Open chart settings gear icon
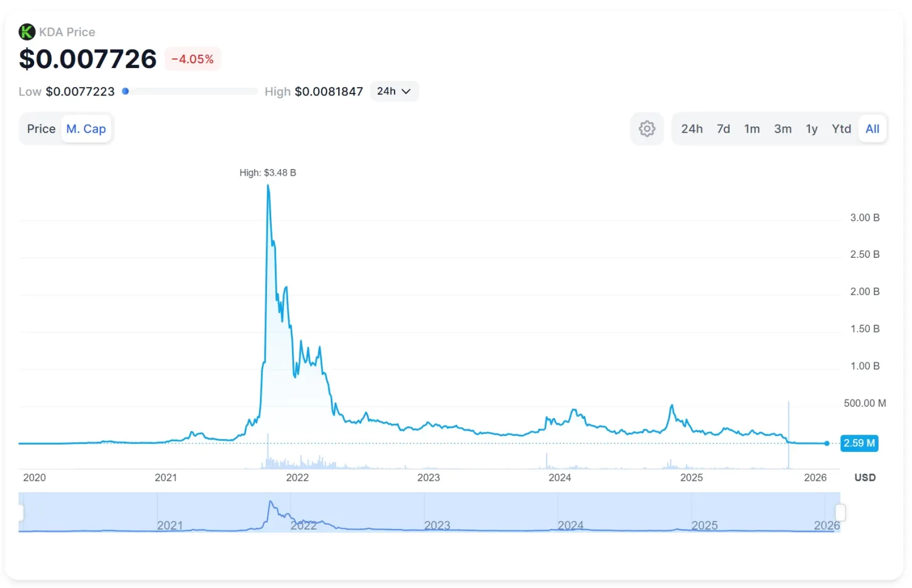This screenshot has height=588, width=912. (x=647, y=129)
